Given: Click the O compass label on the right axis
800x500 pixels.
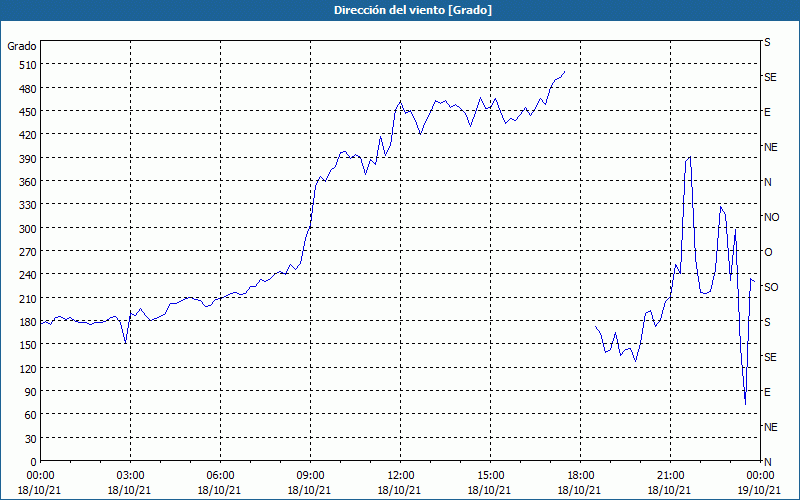Looking at the screenshot, I should coord(768,252).
